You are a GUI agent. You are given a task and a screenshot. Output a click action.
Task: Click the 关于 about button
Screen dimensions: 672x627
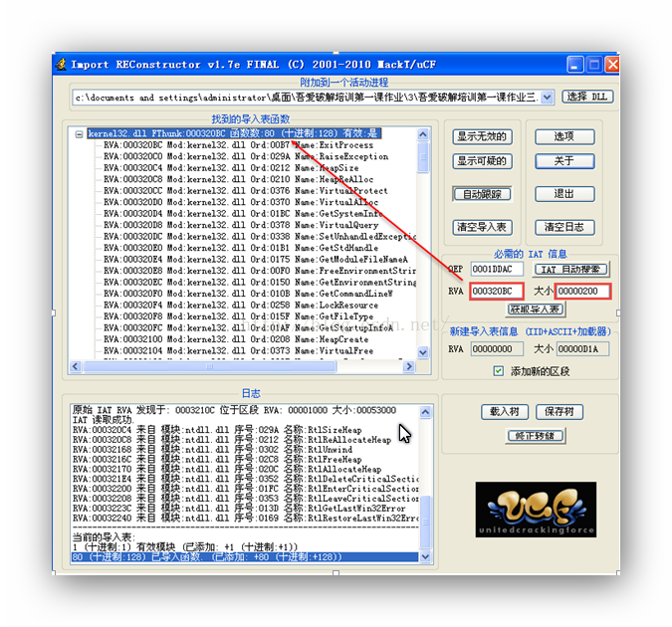click(564, 161)
